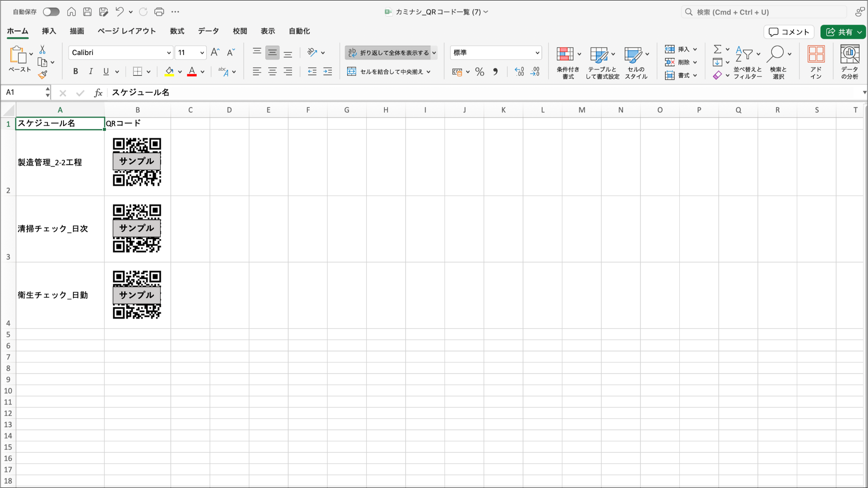Toggle wrap text (折り返して全体を表示する)
Screen dimensions: 868x488
pos(387,53)
